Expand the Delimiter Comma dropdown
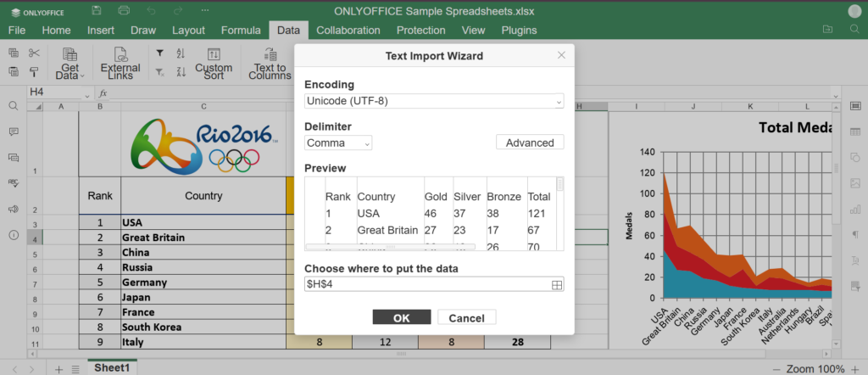The height and width of the screenshot is (375, 868). pyautogui.click(x=338, y=143)
